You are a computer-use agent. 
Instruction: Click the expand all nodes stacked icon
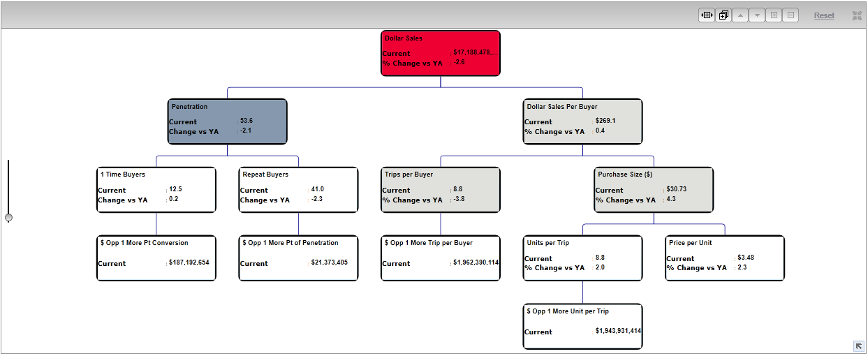tap(723, 15)
